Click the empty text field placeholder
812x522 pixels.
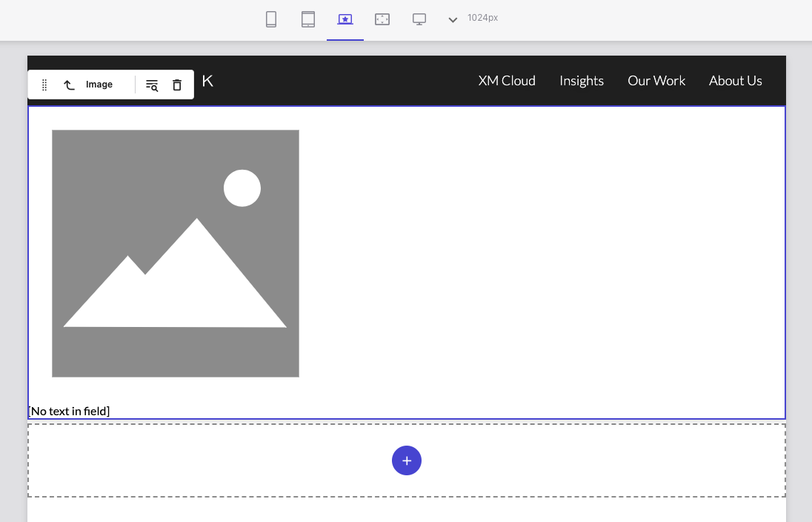coord(68,410)
